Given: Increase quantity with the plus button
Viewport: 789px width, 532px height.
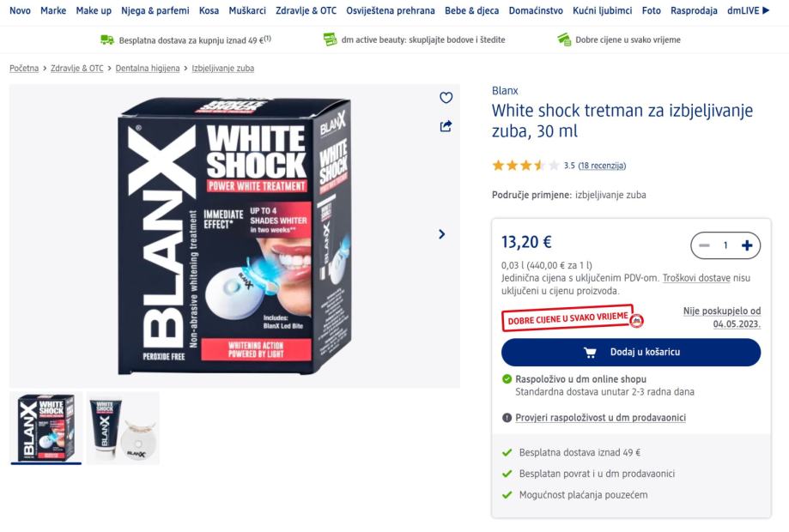Looking at the screenshot, I should 747,245.
